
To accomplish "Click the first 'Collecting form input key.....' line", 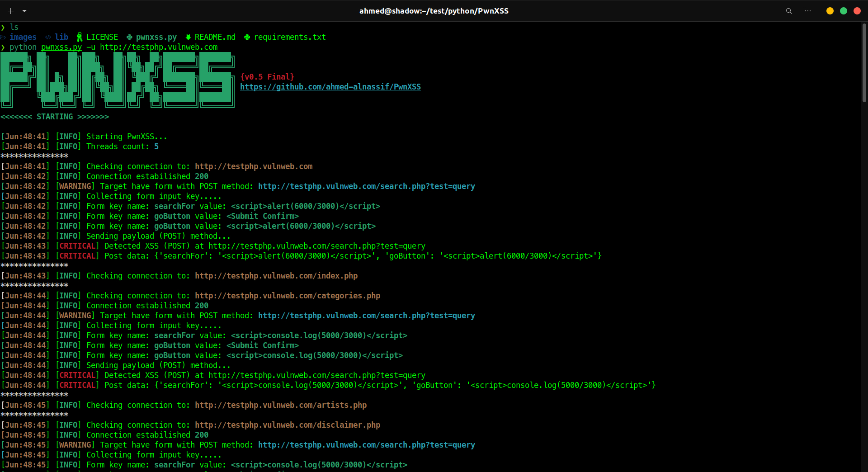I will pyautogui.click(x=111, y=196).
